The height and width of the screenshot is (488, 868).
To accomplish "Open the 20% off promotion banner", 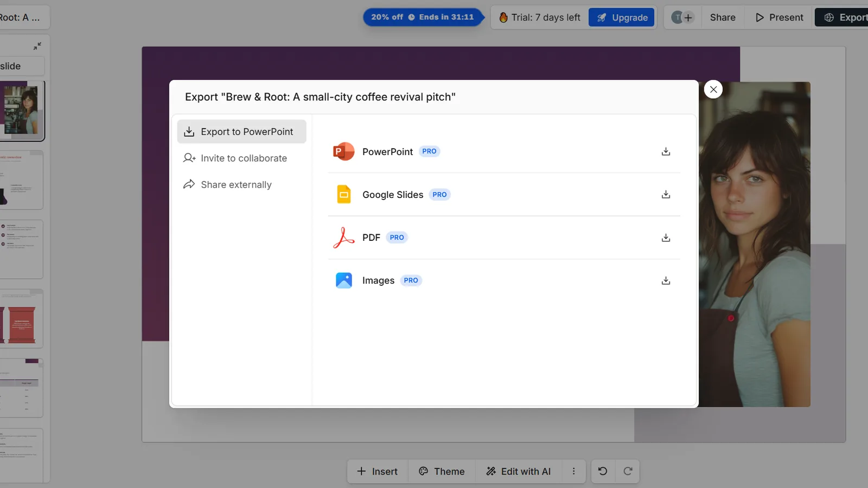I will (423, 17).
